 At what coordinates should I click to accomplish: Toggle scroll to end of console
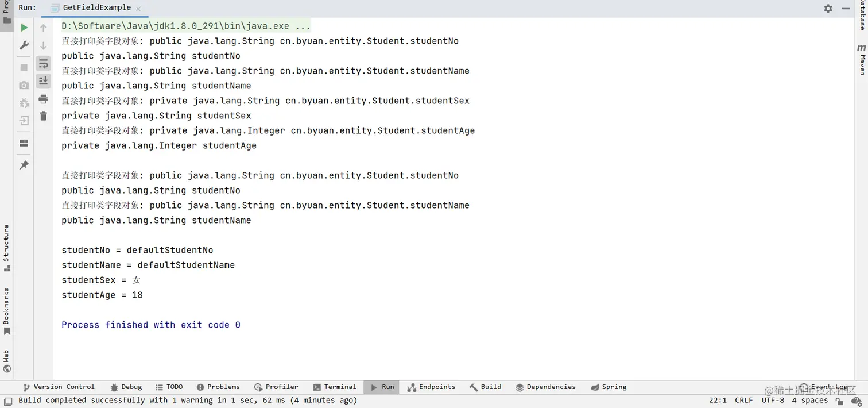[x=44, y=81]
